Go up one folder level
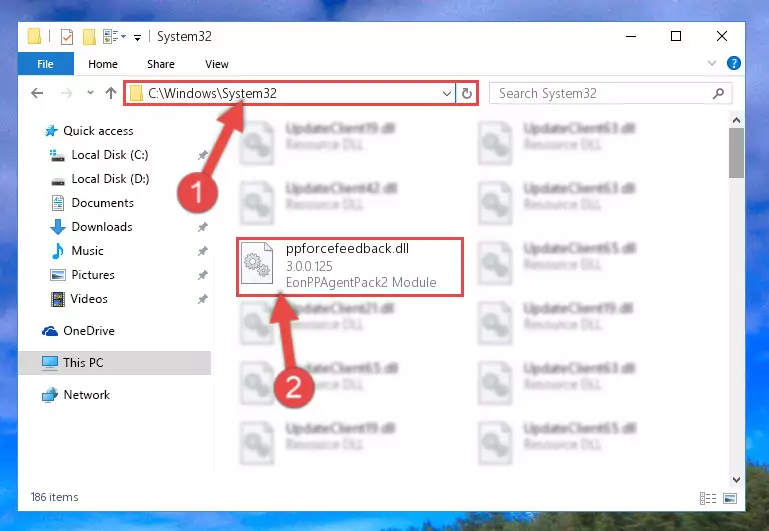The image size is (769, 531). (111, 93)
